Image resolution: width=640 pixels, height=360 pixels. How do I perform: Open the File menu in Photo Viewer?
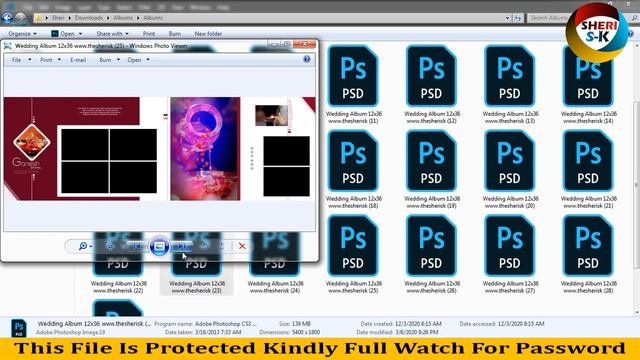coord(21,60)
